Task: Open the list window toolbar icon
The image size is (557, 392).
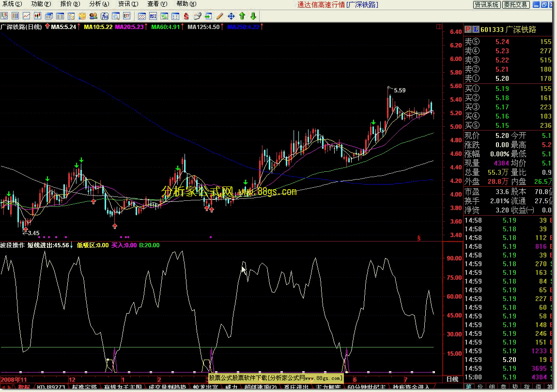Action: (x=60, y=16)
